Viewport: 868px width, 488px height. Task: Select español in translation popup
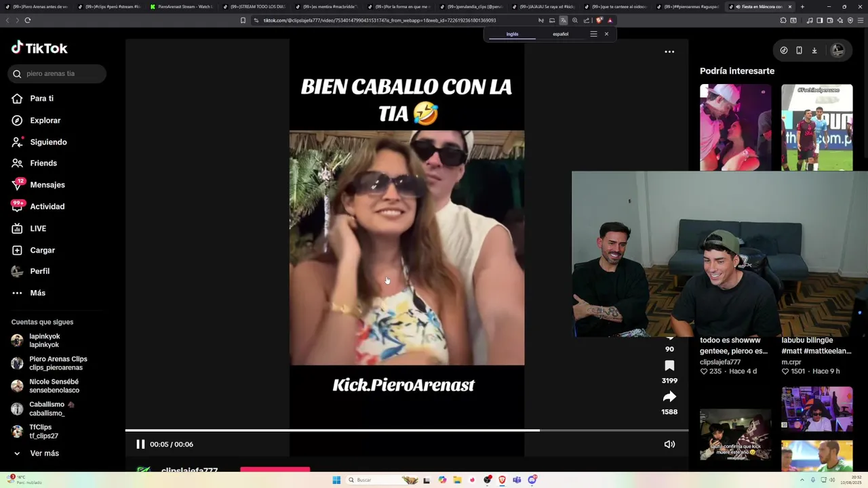(561, 34)
